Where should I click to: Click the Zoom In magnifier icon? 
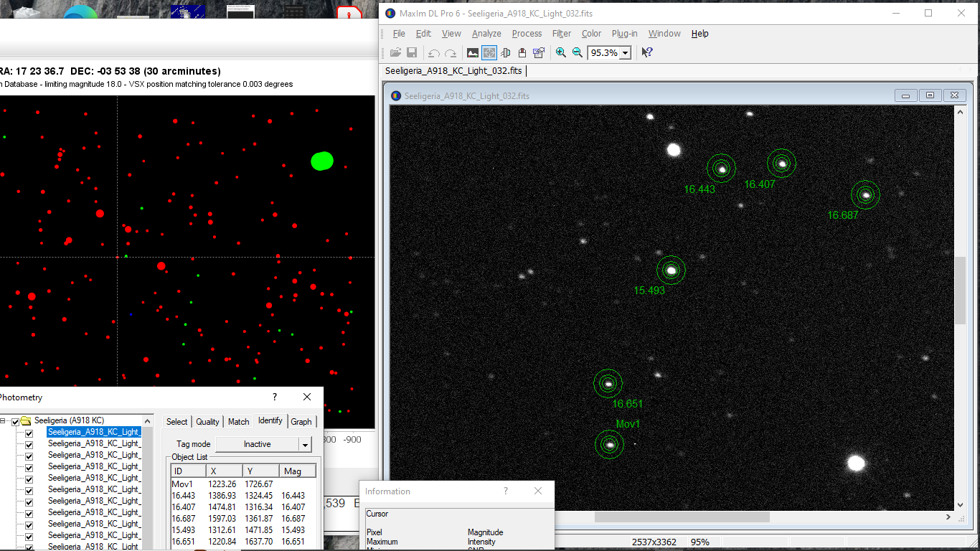click(x=561, y=52)
